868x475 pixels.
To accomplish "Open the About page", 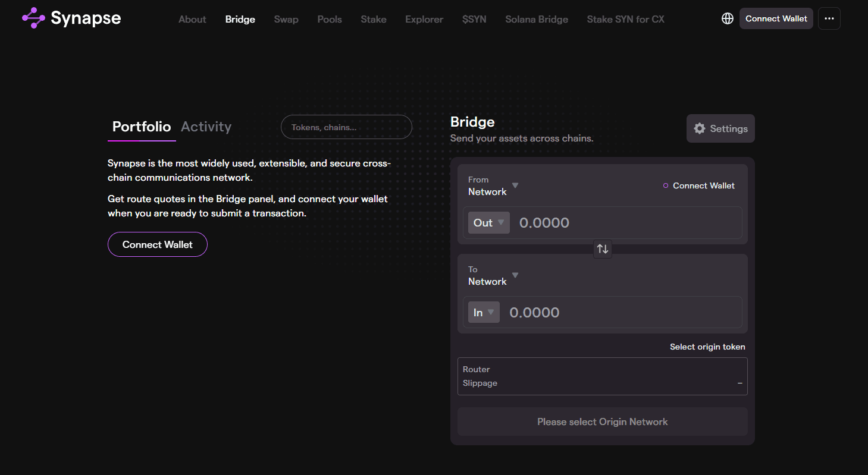I will coord(192,19).
